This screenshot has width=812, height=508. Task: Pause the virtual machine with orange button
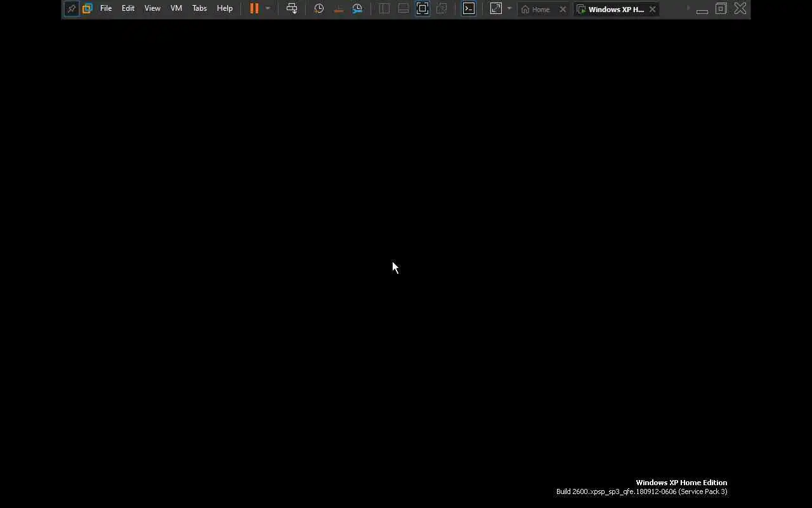(254, 9)
